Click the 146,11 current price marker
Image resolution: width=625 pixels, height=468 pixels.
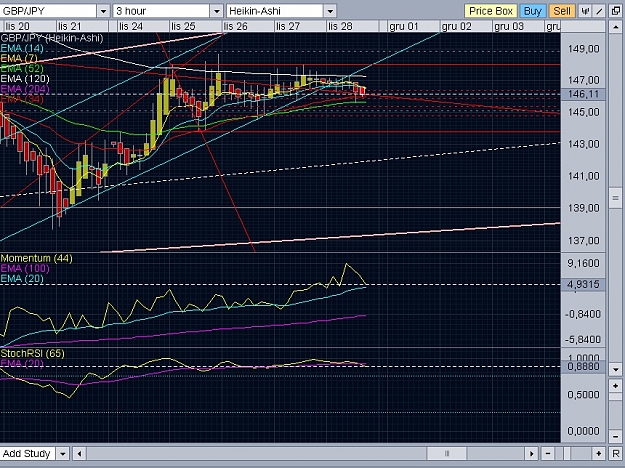click(583, 94)
